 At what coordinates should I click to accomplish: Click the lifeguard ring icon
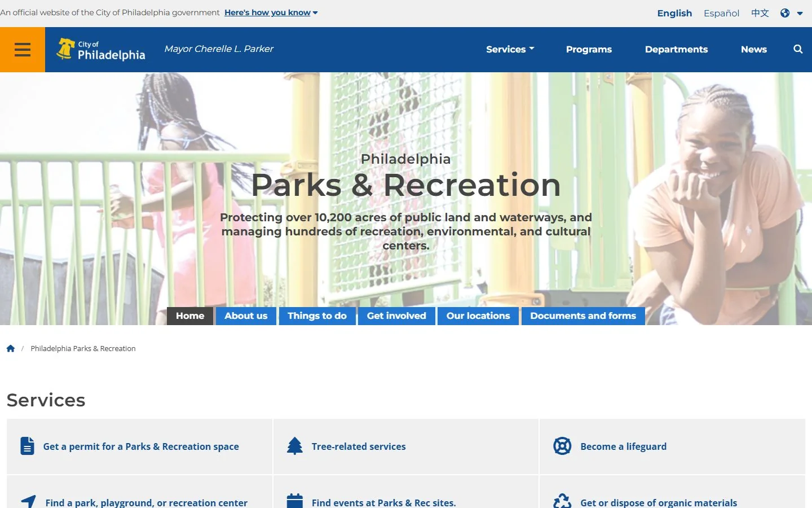(562, 446)
